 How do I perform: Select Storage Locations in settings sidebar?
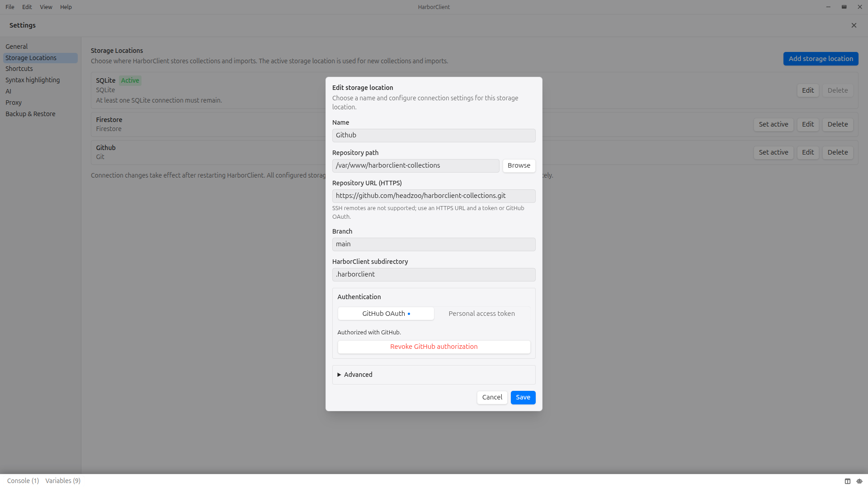tap(40, 58)
